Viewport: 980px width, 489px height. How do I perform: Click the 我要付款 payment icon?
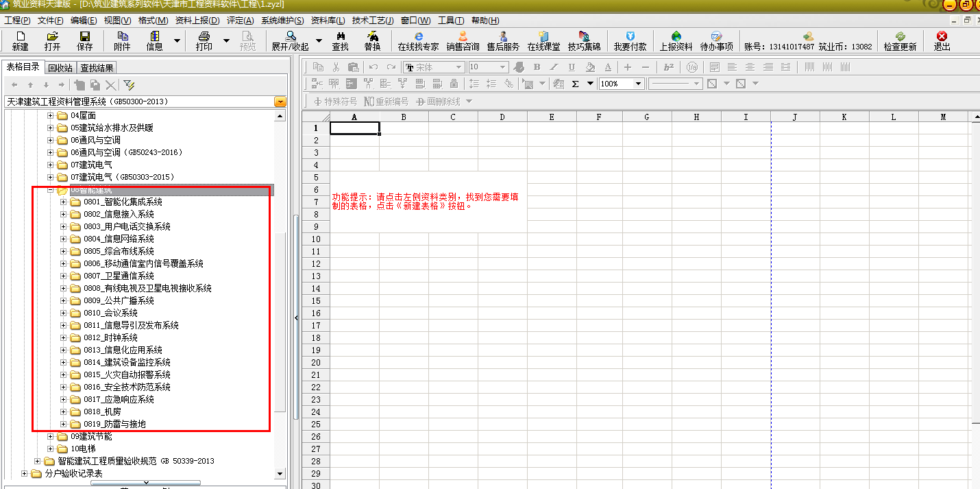point(631,43)
